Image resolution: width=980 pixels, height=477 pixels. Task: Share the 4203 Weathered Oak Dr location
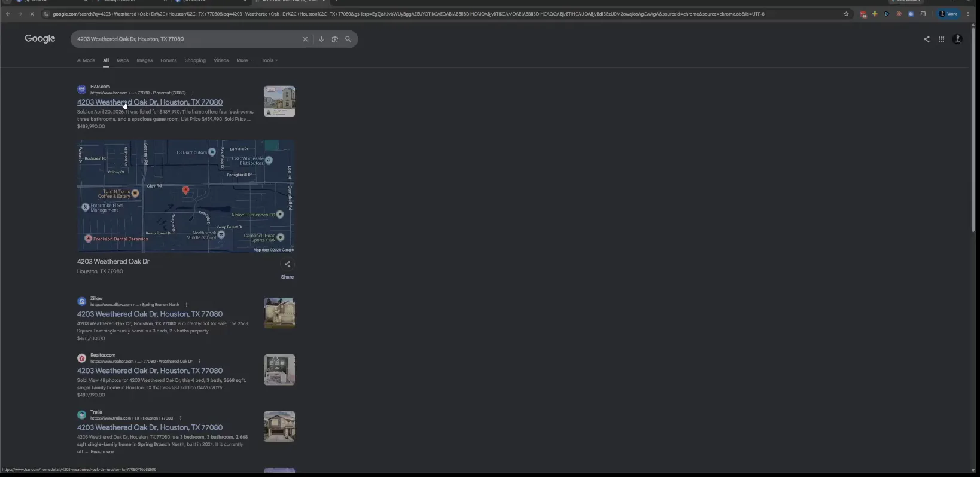287,264
